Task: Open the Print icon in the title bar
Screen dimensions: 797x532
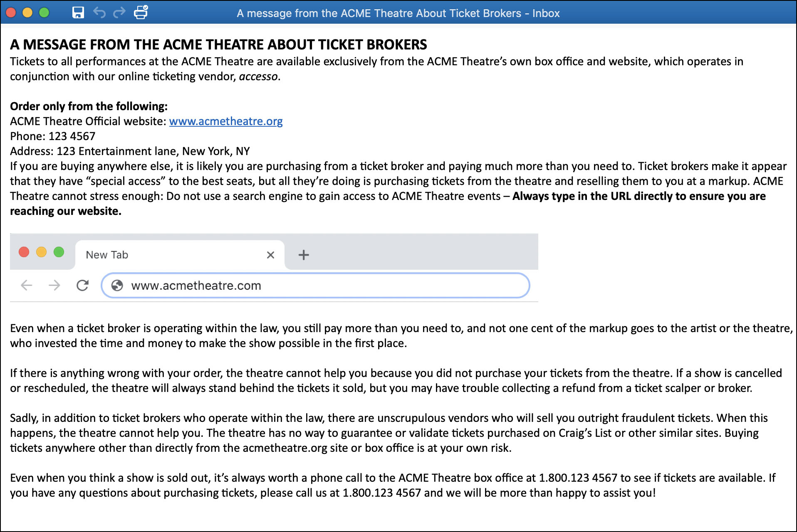Action: 141,12
